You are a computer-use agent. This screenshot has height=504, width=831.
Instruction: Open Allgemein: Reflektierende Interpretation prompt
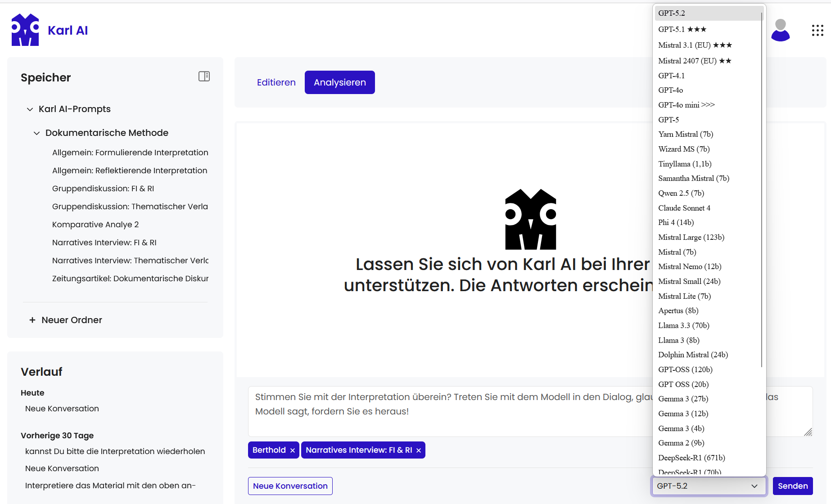(130, 171)
